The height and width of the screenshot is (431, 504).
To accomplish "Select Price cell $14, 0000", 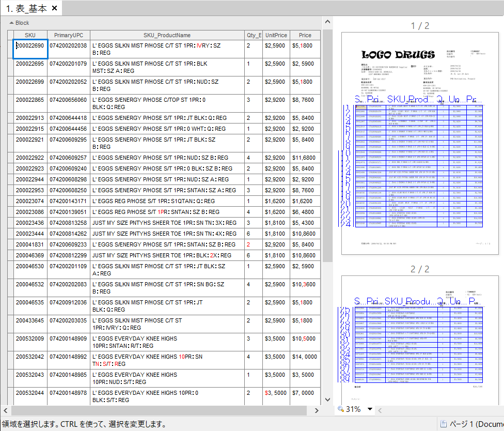I will [305, 360].
